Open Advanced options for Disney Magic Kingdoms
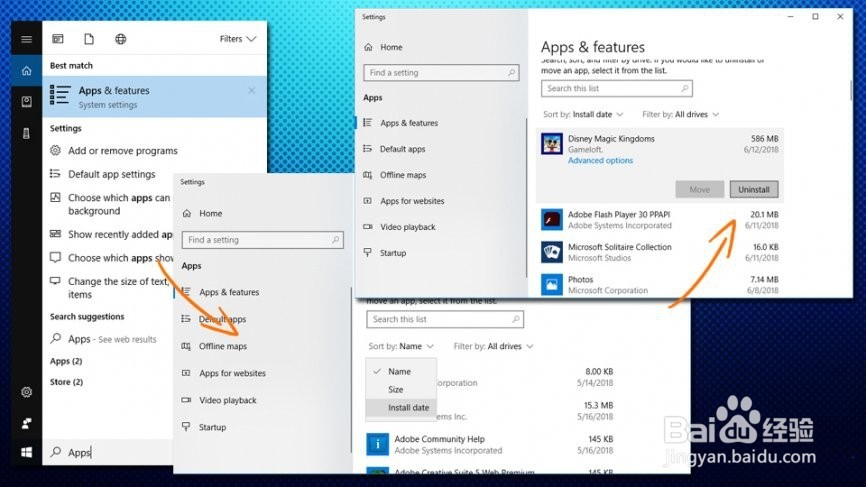The height and width of the screenshot is (487, 866). [x=600, y=160]
